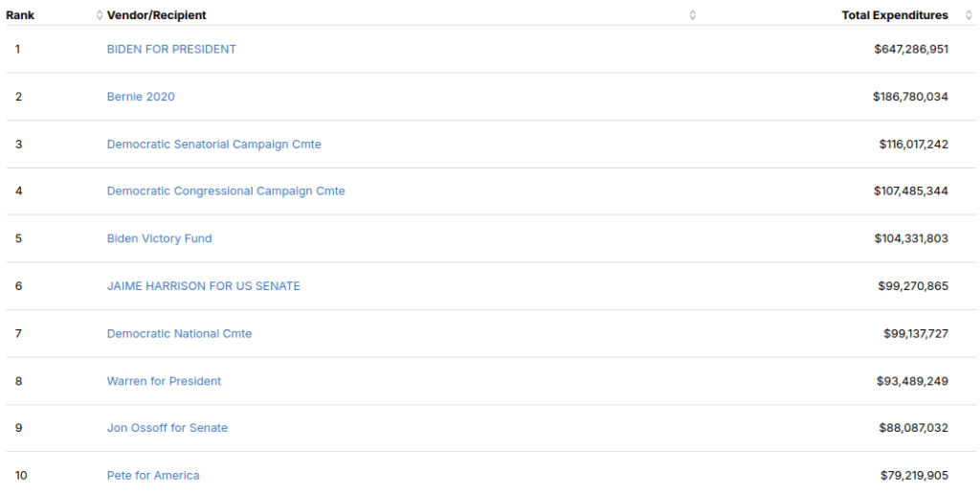The height and width of the screenshot is (494, 980).
Task: Open Warren for President link
Action: [x=164, y=381]
